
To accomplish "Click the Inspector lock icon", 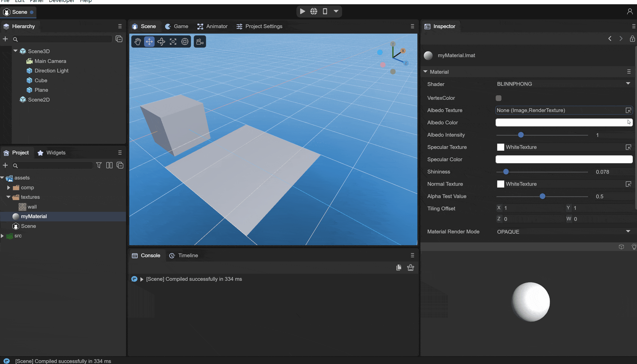I will [632, 39].
